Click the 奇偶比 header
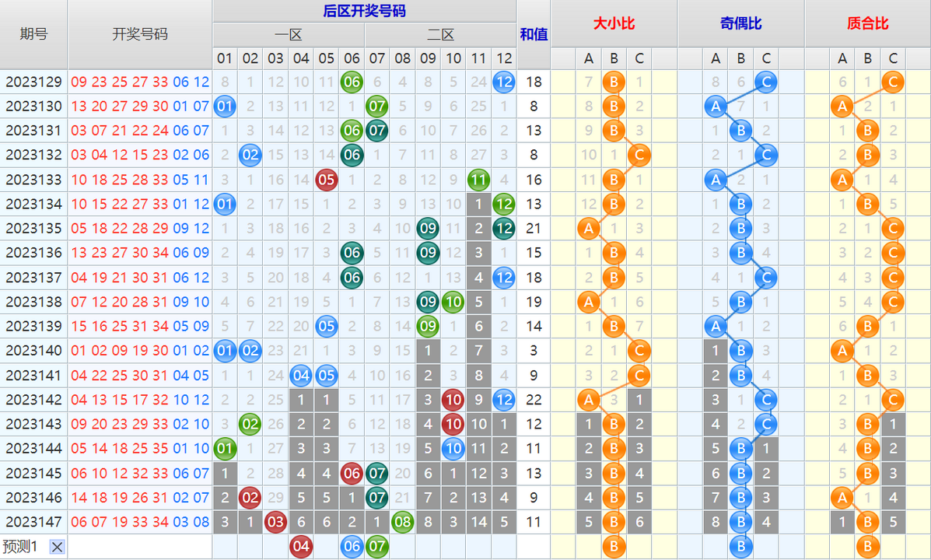 point(741,24)
